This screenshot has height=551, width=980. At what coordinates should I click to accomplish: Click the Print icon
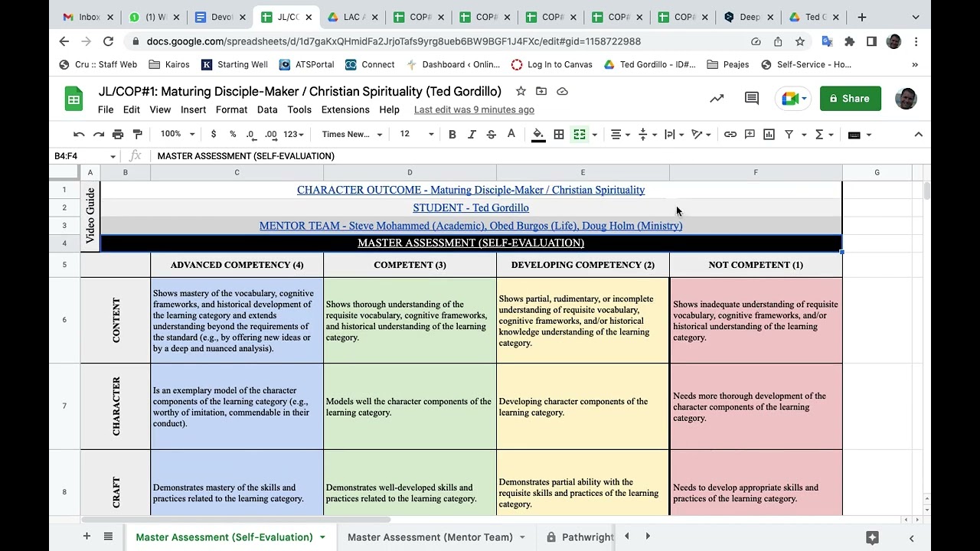pyautogui.click(x=118, y=135)
